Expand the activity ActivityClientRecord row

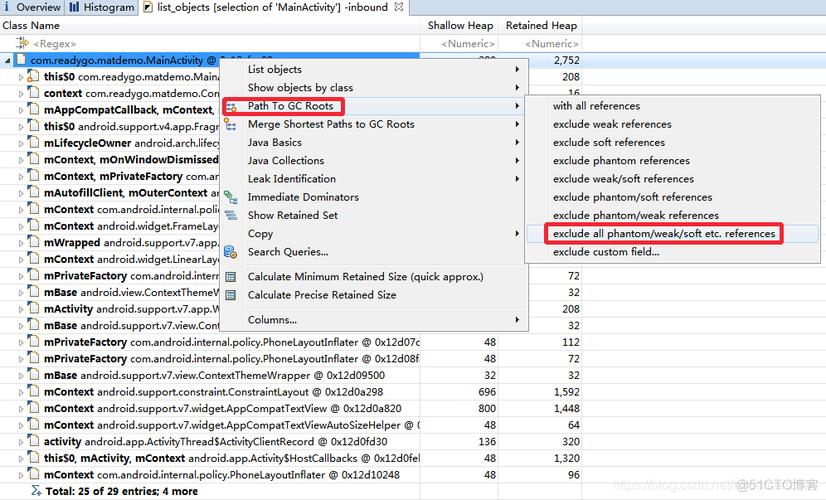point(21,442)
